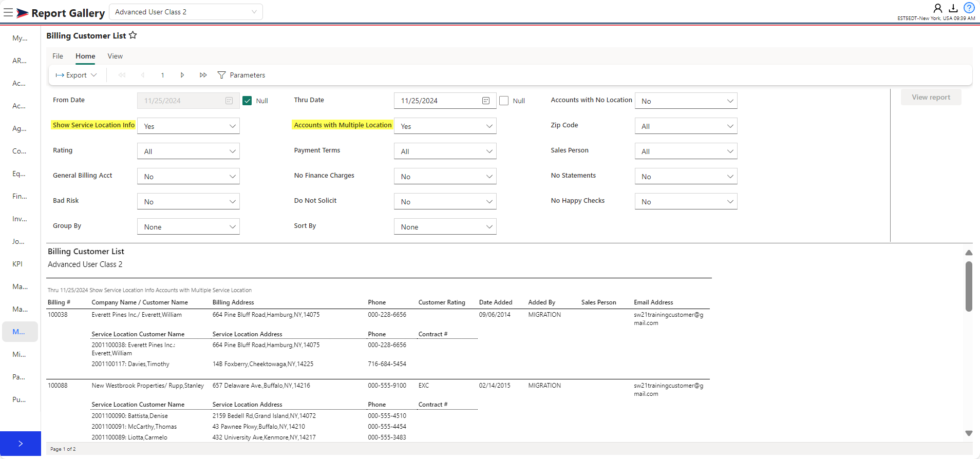Select the AR... sidebar item

coord(20,61)
